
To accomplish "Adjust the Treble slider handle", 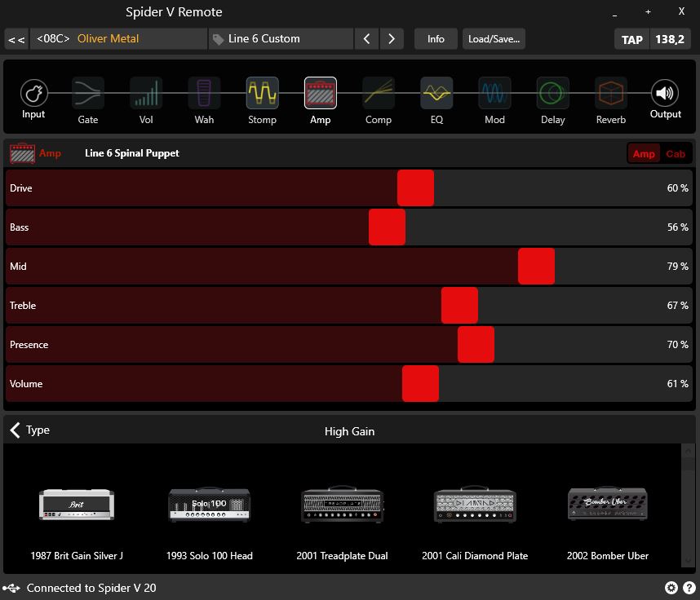I will pos(460,306).
